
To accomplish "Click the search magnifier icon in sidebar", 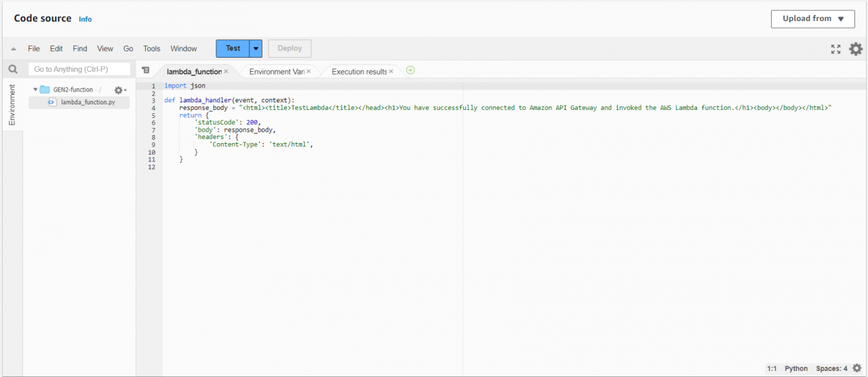I will 13,69.
